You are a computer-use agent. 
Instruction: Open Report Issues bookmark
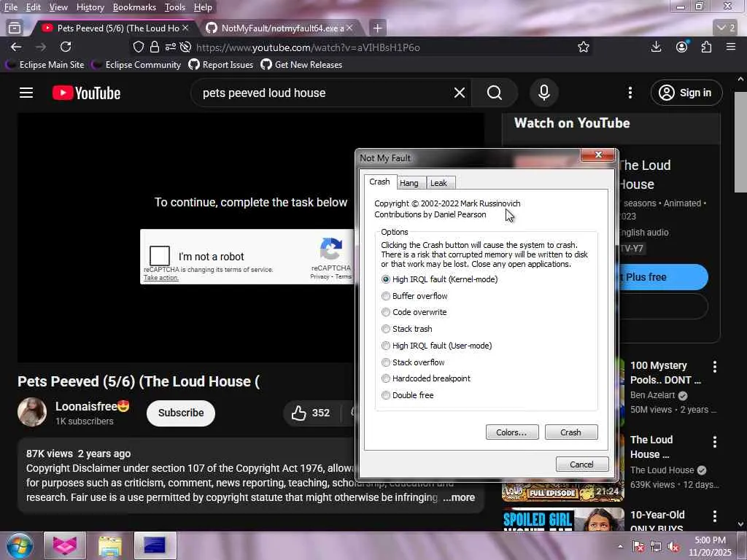point(221,65)
